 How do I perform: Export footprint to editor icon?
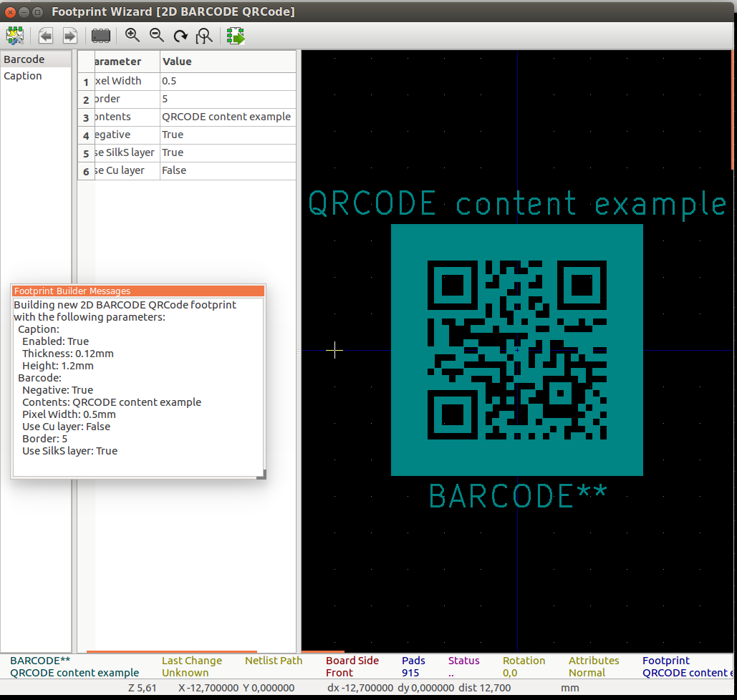coord(236,35)
